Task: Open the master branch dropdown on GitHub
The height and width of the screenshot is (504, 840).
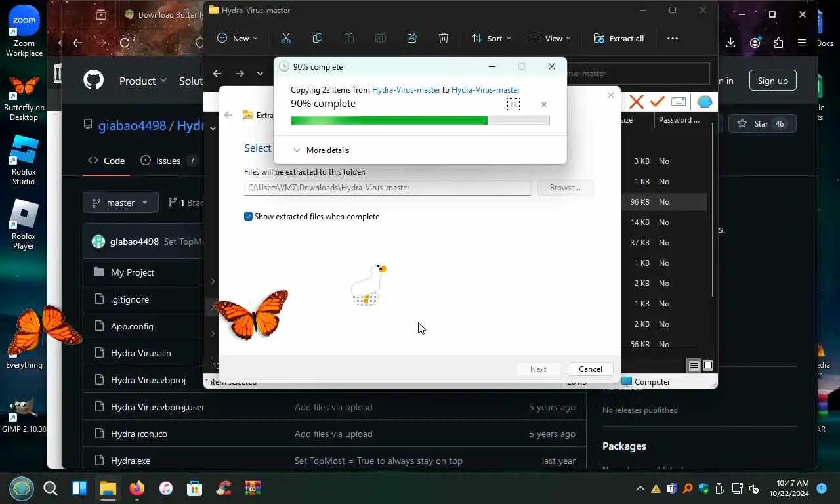Action: 120,203
